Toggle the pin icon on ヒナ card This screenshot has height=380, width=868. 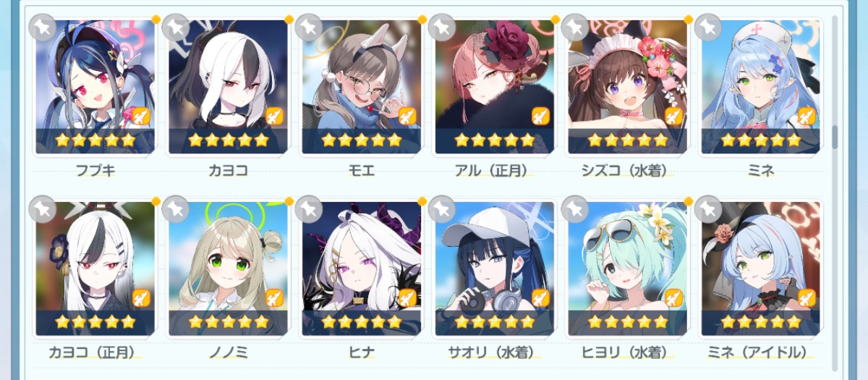coord(308,210)
